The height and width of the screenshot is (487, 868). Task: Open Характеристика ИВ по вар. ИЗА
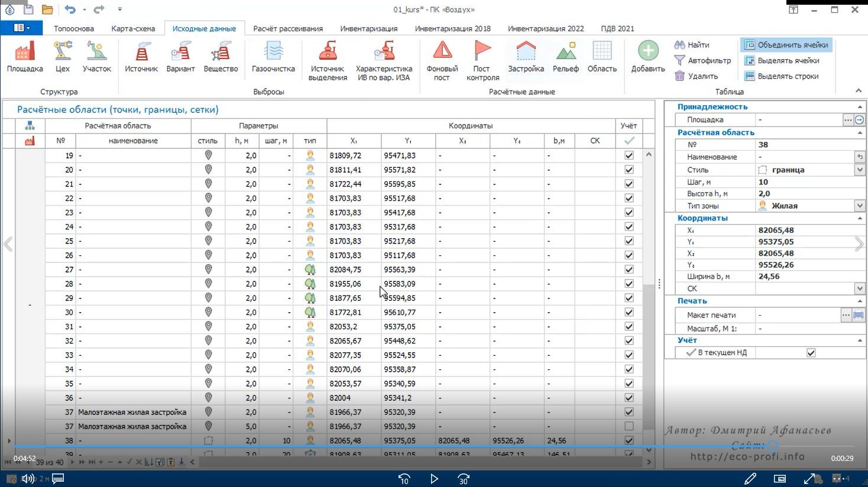tap(384, 60)
